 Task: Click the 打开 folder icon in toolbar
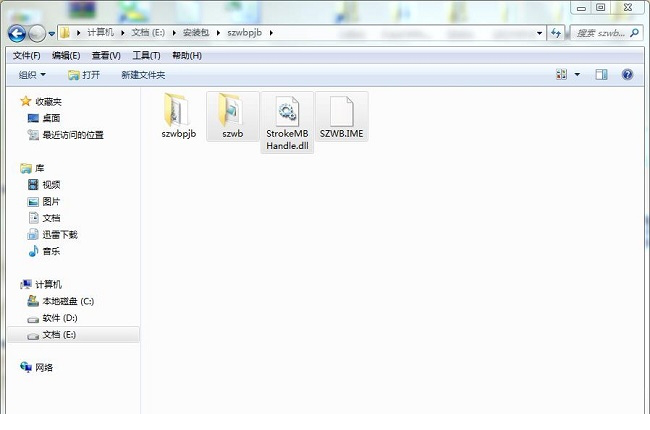(73, 75)
